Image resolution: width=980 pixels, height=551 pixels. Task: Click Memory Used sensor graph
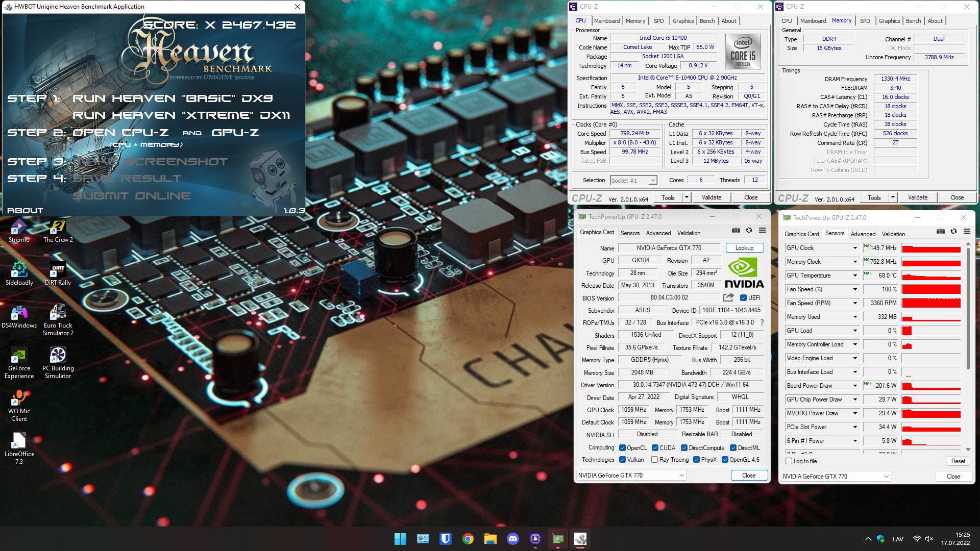click(x=931, y=317)
